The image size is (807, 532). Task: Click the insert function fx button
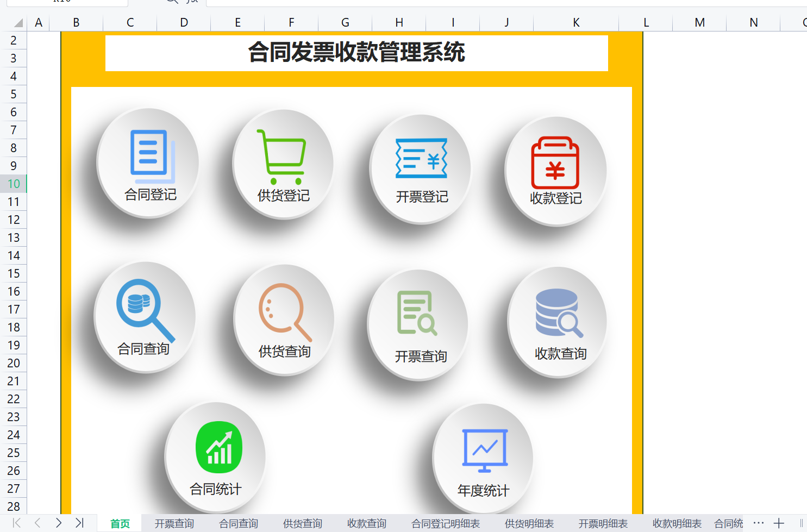point(191,3)
